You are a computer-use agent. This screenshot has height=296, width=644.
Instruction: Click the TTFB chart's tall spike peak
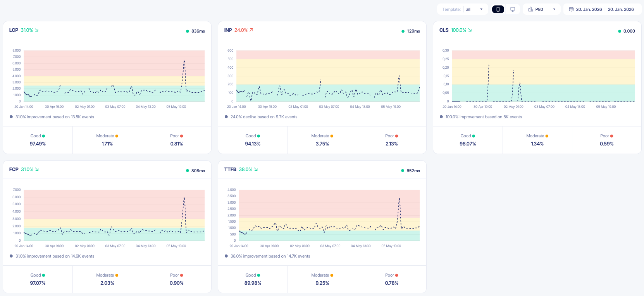click(x=399, y=199)
